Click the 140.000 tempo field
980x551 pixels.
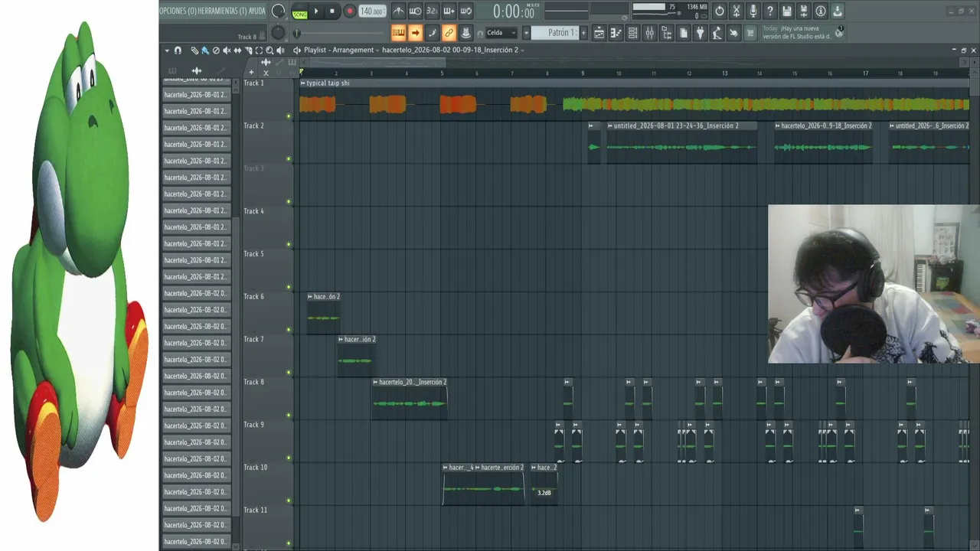click(371, 11)
